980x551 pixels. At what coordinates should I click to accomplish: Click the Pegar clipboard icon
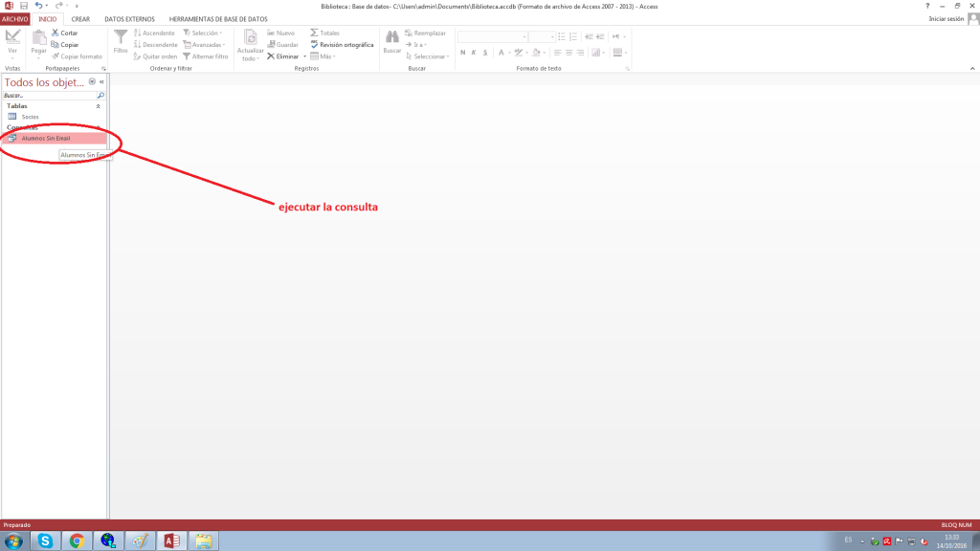click(x=39, y=38)
